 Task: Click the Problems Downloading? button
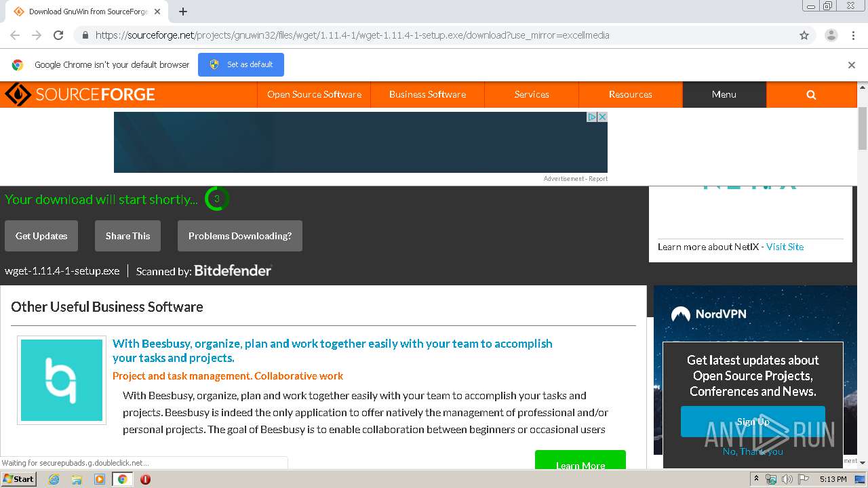(240, 236)
